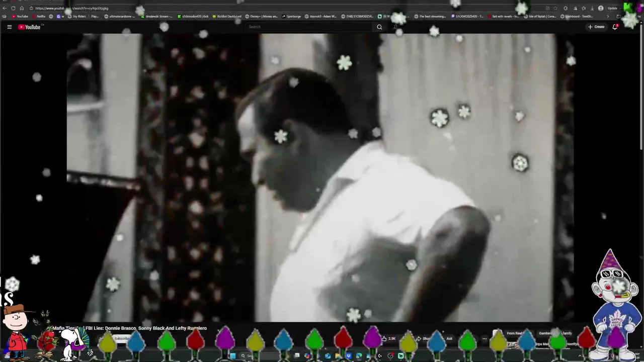Viewport: 644px width, 362px height.
Task: Open the Netflix bookmark
Action: [39, 17]
